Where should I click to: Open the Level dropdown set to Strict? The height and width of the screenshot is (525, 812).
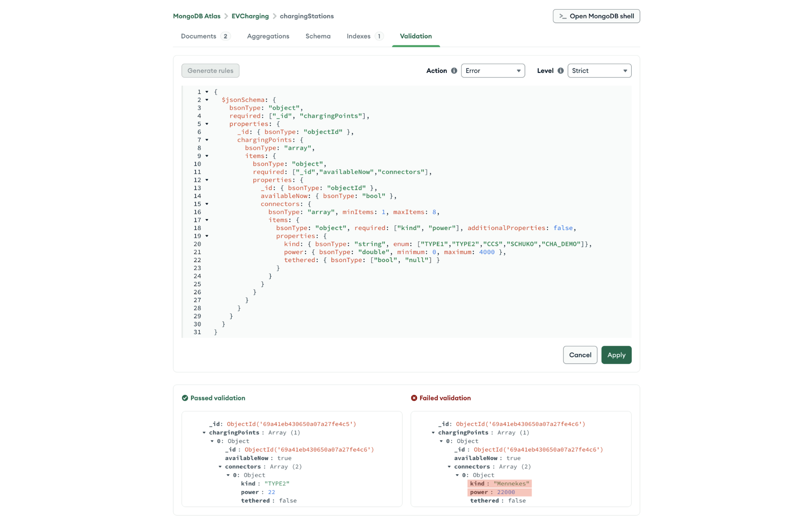600,70
